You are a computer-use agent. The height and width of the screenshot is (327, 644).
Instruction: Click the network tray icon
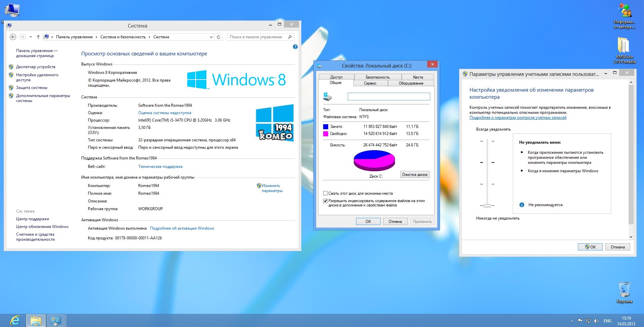click(588, 321)
